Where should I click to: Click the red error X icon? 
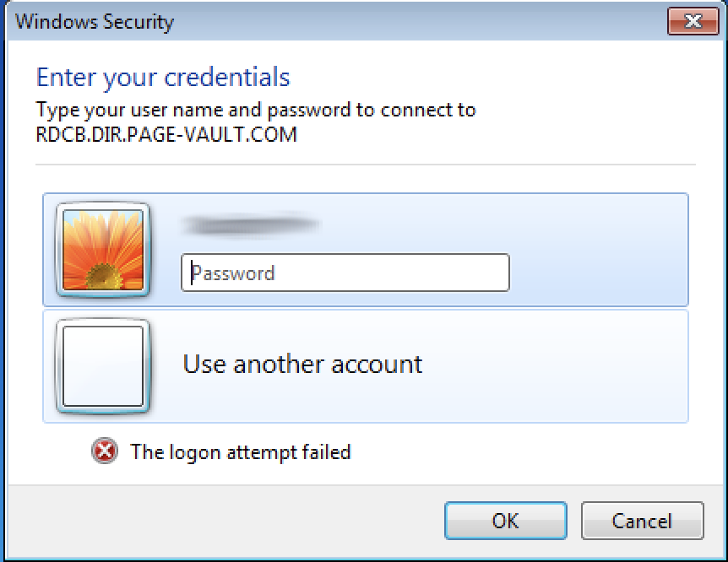tap(105, 451)
